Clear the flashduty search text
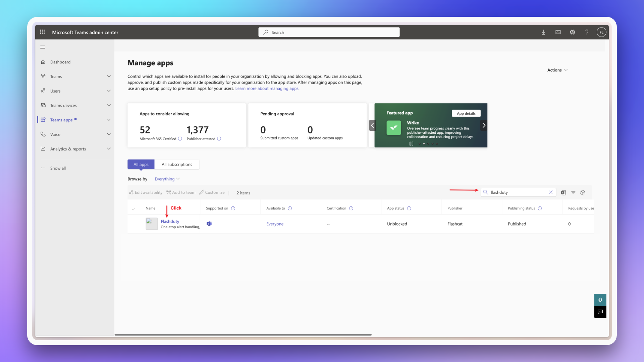Viewport: 644px width, 362px height. [x=551, y=192]
